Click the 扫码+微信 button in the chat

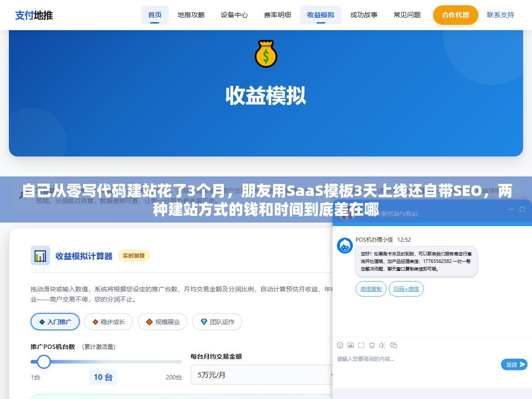pyautogui.click(x=406, y=289)
